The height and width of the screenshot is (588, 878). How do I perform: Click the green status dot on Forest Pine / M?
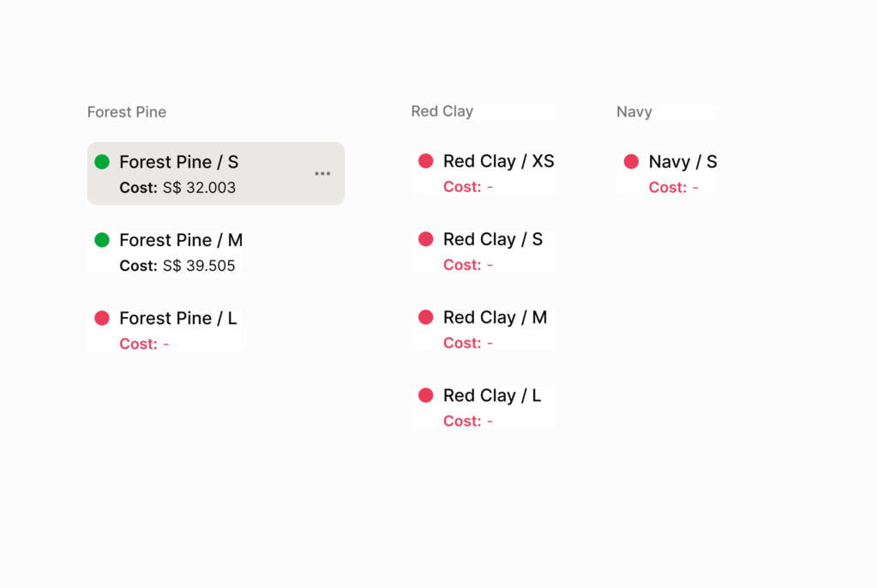click(x=102, y=240)
